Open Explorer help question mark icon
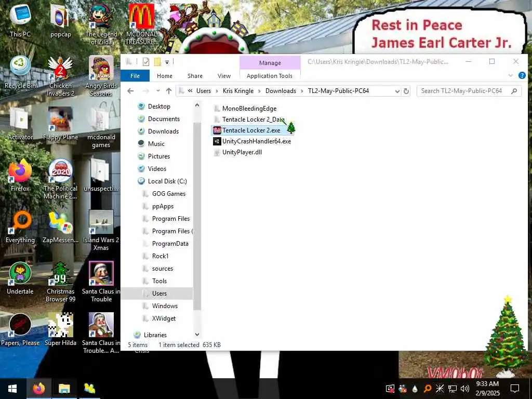 pos(522,76)
